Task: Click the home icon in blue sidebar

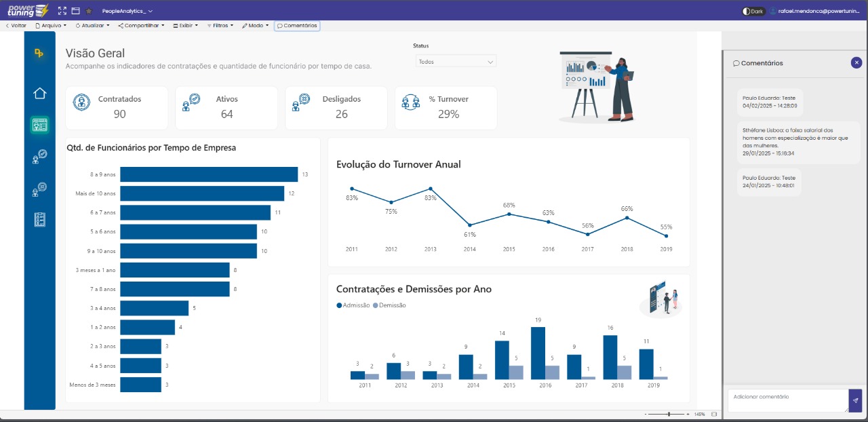Action: click(x=40, y=94)
